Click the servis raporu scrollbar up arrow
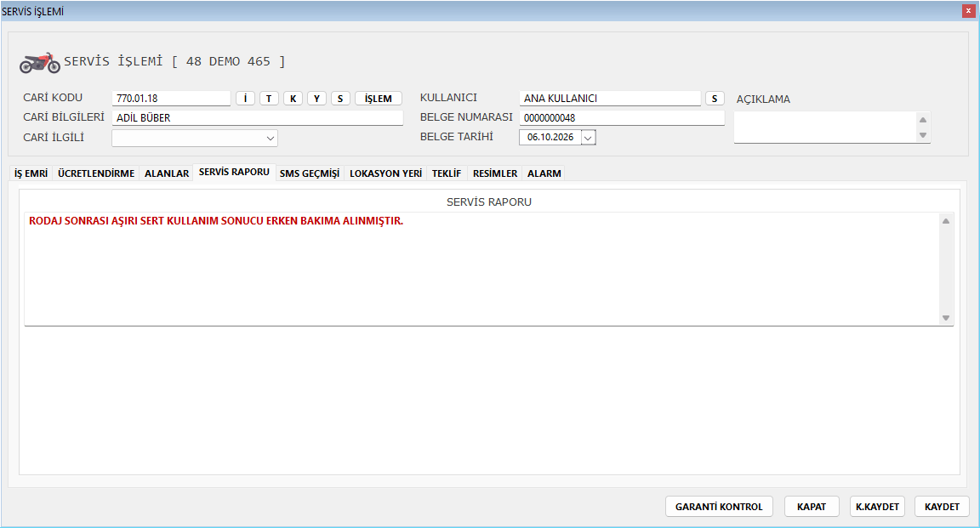Screen dimensions: 980x528 [x=946, y=221]
